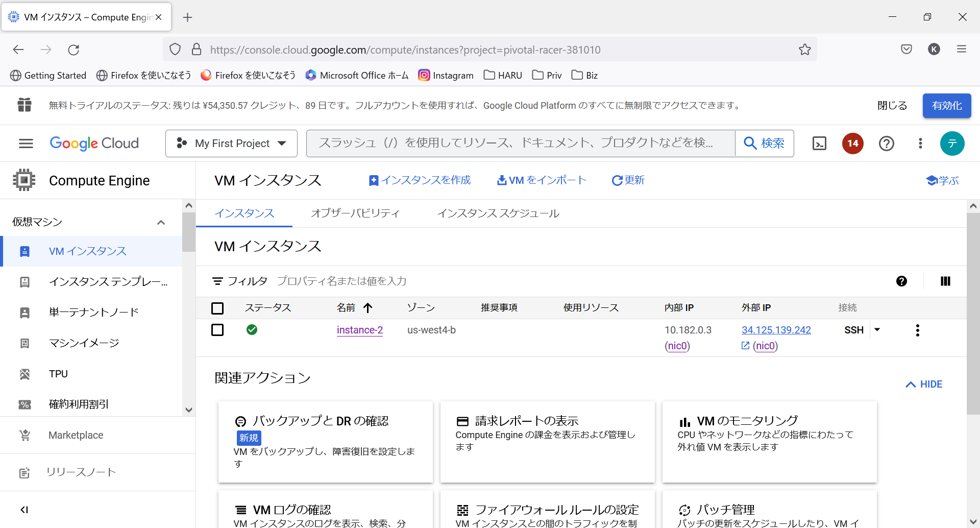Image resolution: width=980 pixels, height=528 pixels.
Task: Click the free trial gift icon
Action: (x=24, y=105)
